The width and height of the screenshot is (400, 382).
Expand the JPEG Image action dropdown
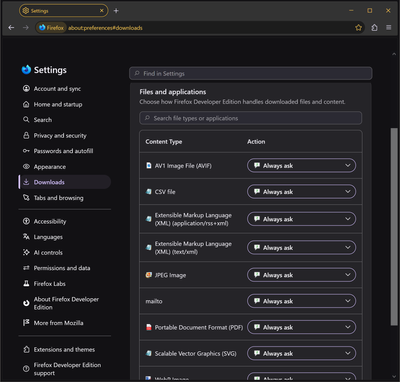coord(301,275)
